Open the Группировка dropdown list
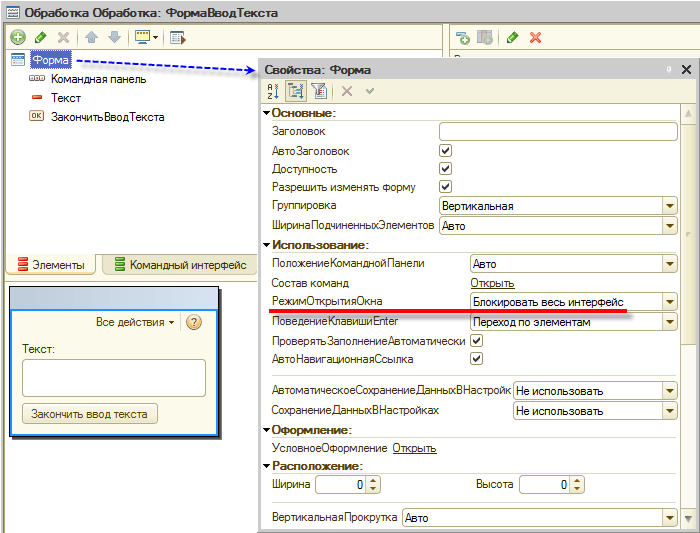Viewport: 700px width, 533px height. pyautogui.click(x=669, y=206)
